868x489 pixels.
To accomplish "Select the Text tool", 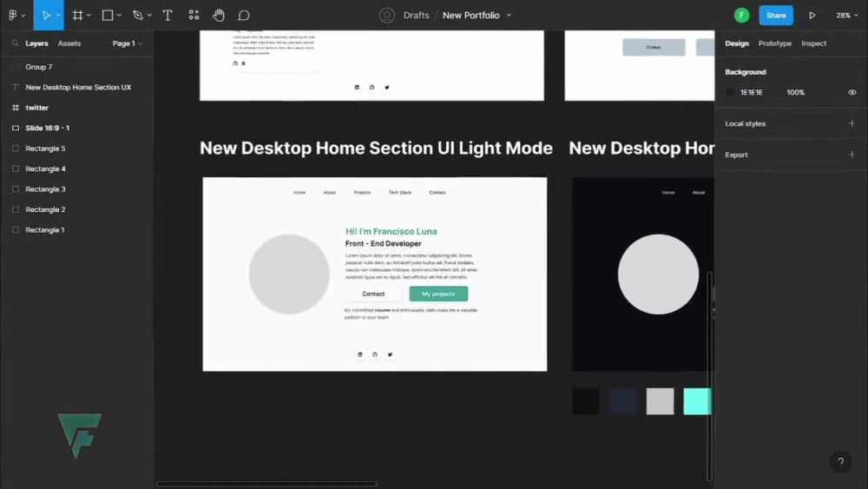I will click(168, 16).
